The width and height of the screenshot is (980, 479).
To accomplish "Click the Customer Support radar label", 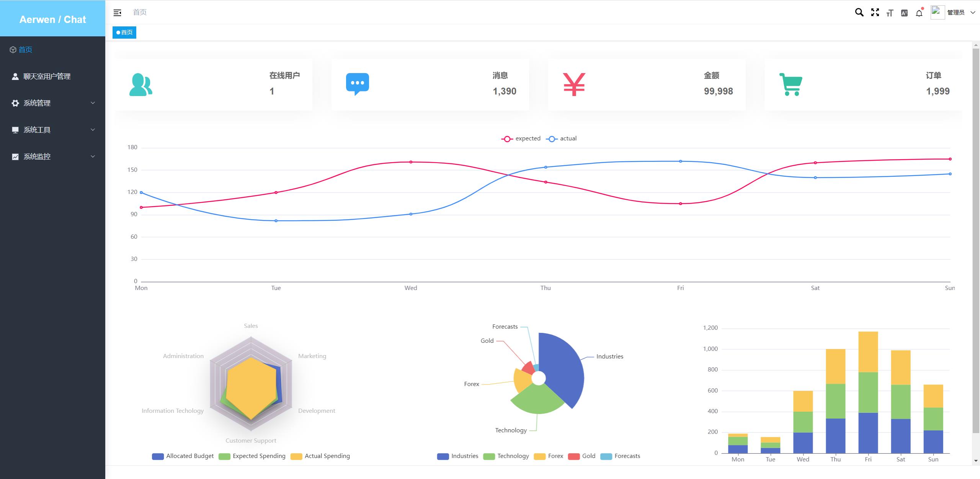I will 251,441.
